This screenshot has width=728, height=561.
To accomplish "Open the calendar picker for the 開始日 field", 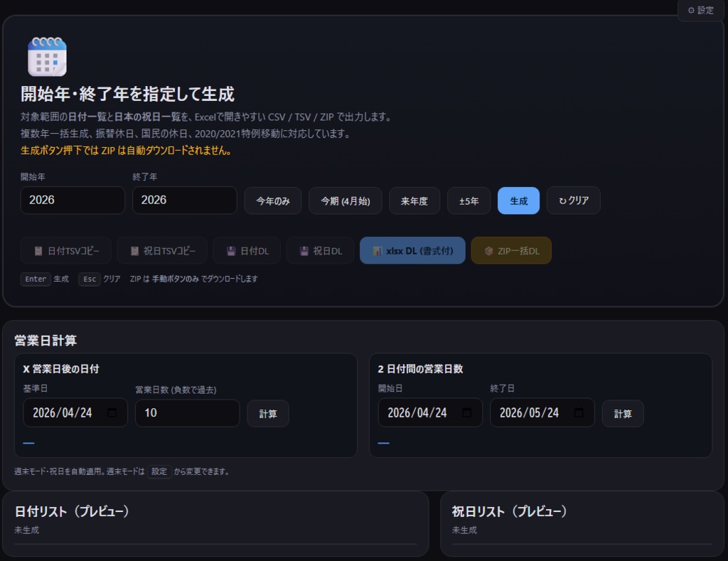I will point(466,412).
